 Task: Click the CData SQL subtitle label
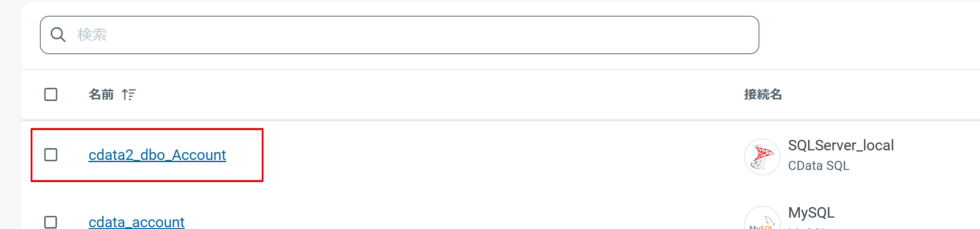click(818, 166)
